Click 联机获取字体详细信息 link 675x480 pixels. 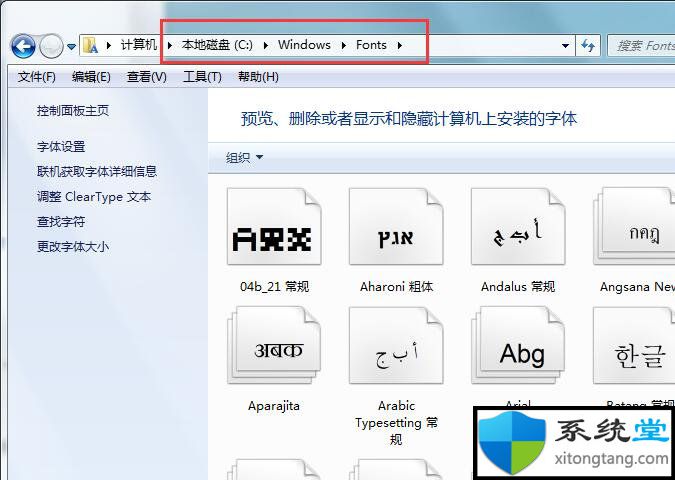point(97,172)
